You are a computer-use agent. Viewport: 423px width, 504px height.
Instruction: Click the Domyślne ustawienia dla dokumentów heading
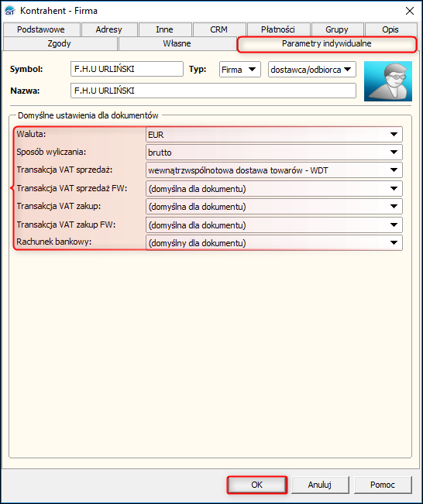pos(88,115)
